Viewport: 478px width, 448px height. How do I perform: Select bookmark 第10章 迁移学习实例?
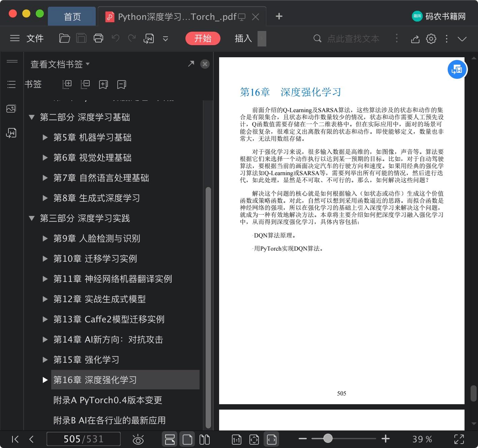(95, 259)
